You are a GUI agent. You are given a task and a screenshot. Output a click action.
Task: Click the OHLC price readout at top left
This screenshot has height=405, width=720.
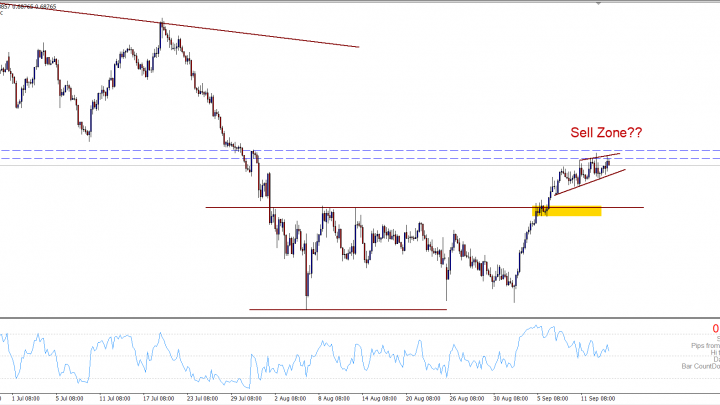pyautogui.click(x=30, y=6)
